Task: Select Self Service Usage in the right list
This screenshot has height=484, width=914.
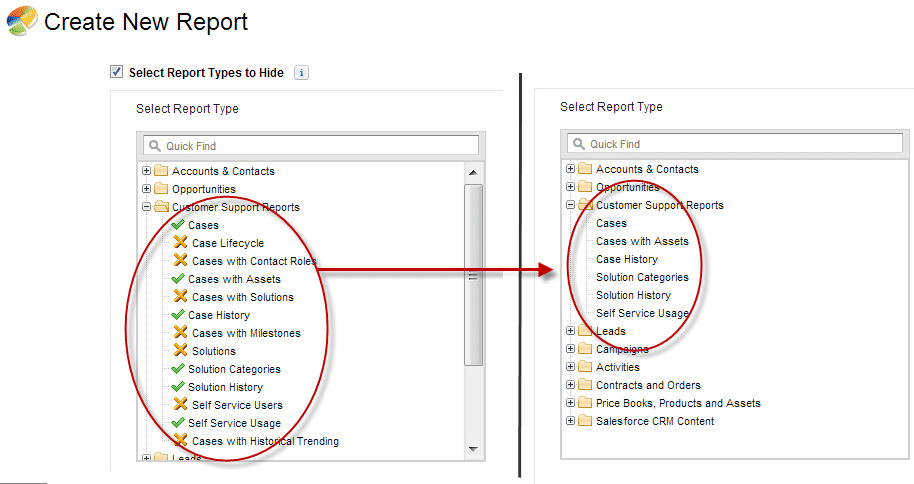Action: pyautogui.click(x=642, y=313)
